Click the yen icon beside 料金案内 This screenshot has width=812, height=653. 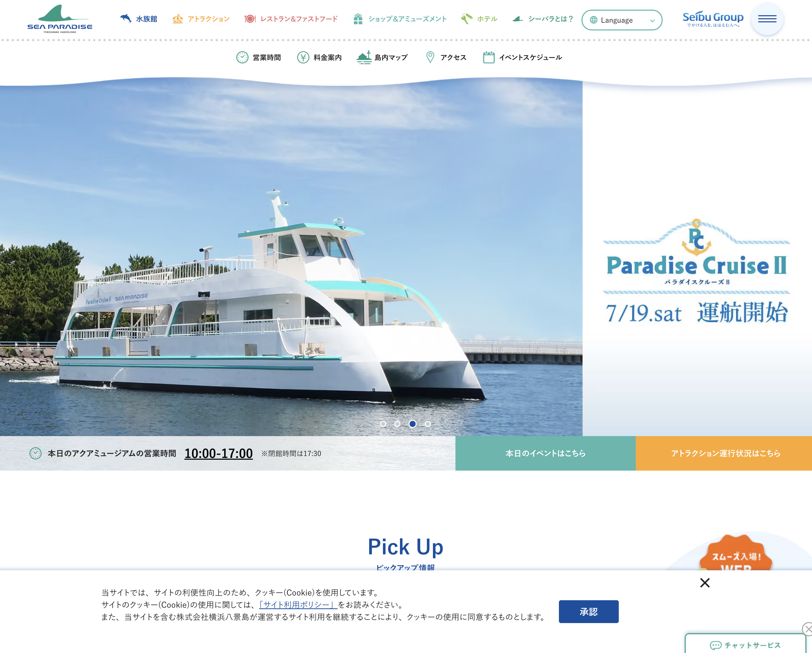click(x=303, y=57)
